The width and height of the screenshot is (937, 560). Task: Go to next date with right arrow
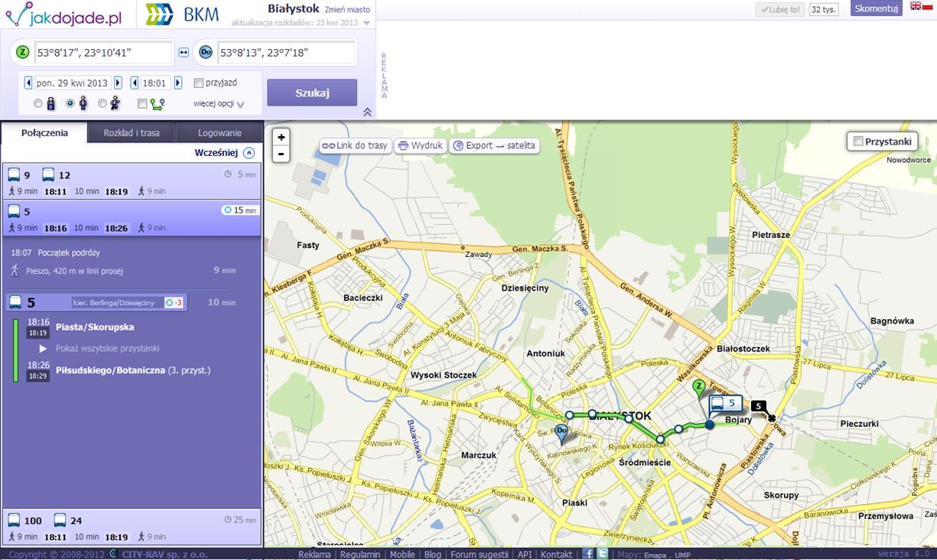point(118,83)
